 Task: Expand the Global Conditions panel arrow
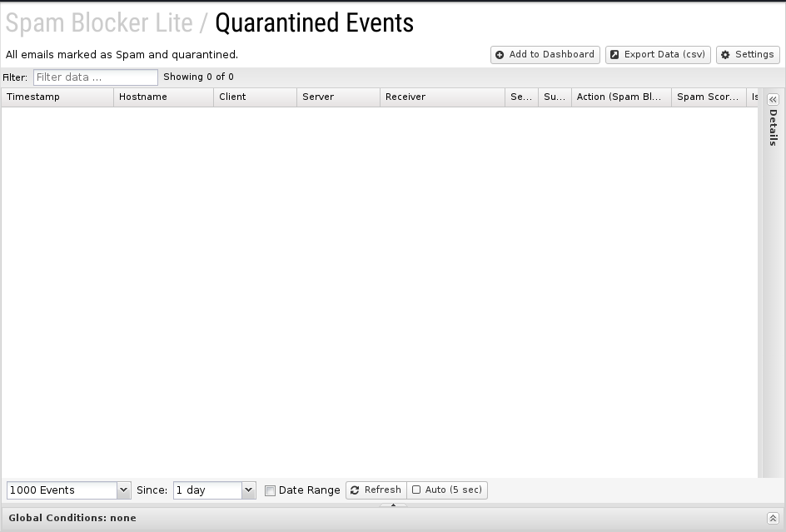click(773, 518)
